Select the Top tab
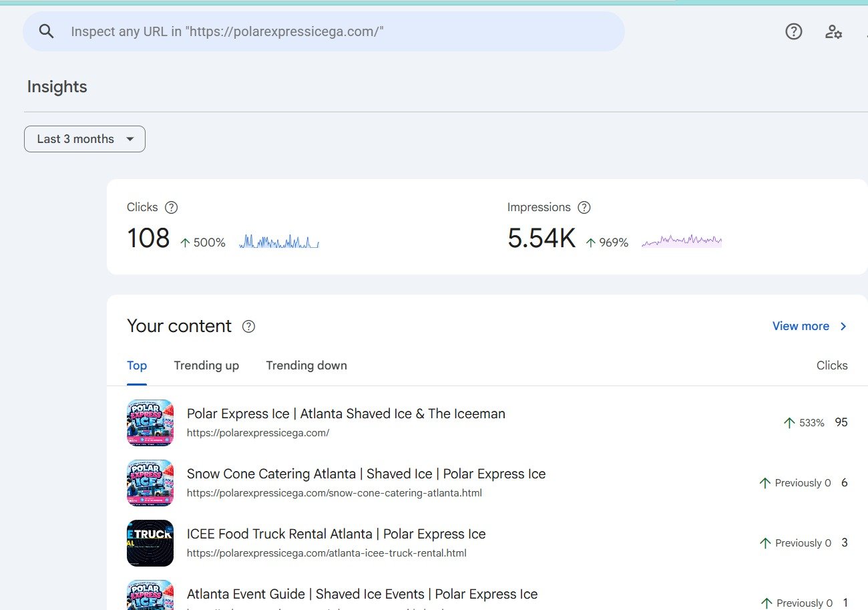Screen dimensions: 868x610 tap(137, 365)
